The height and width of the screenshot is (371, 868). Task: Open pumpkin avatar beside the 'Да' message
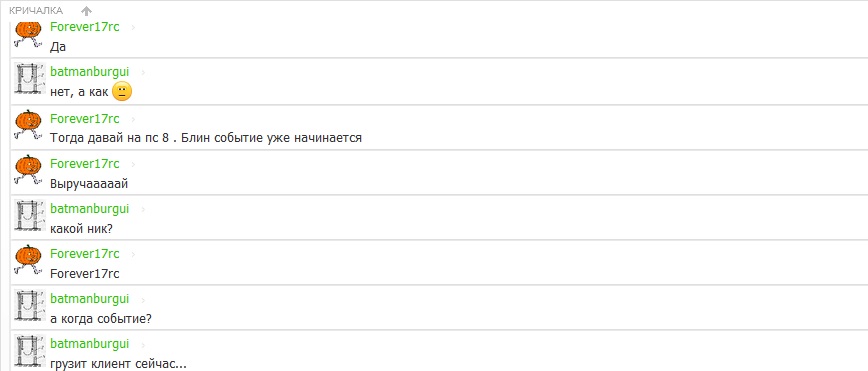point(28,35)
